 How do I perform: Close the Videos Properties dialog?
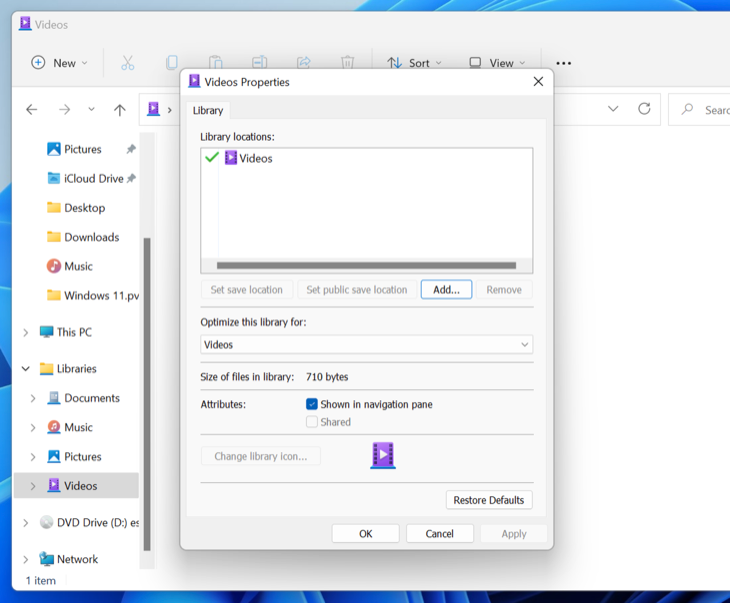[538, 81]
